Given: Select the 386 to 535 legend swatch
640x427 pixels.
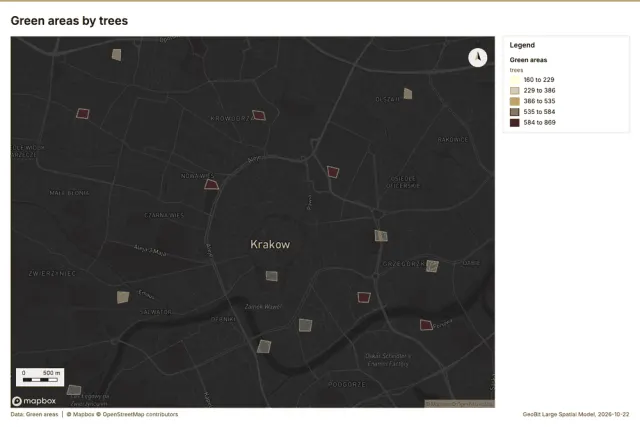Looking at the screenshot, I should 515,101.
